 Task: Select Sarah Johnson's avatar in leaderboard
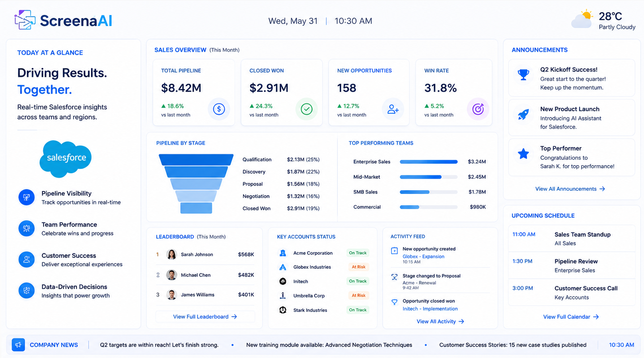[172, 254]
